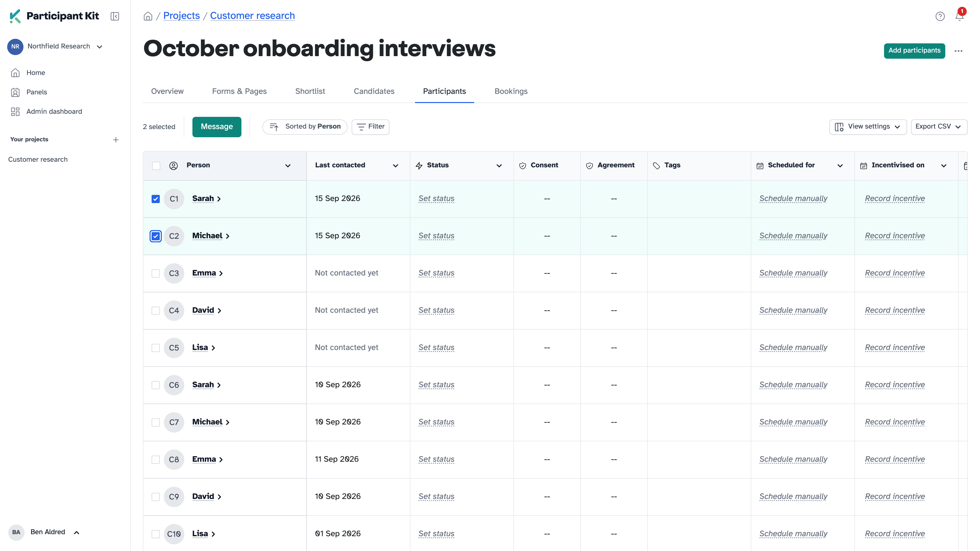Click the Tags column tag icon
This screenshot has width=980, height=551.
coord(656,165)
